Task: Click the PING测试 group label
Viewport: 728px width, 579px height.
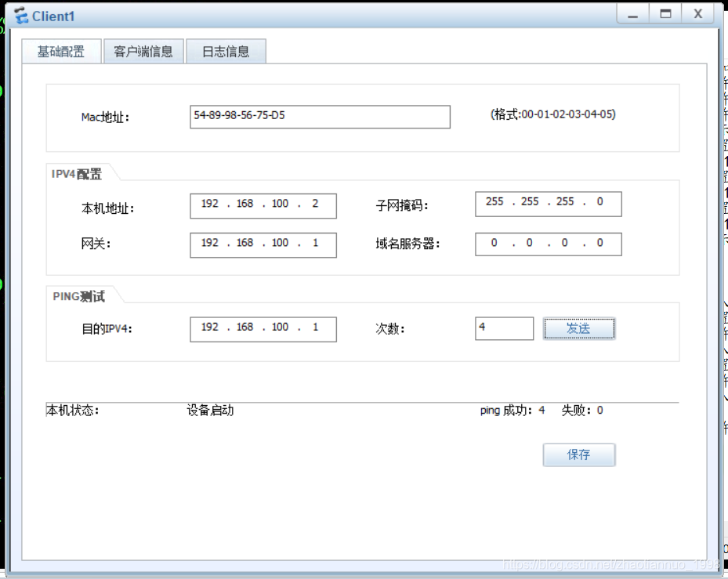Action: [x=79, y=296]
